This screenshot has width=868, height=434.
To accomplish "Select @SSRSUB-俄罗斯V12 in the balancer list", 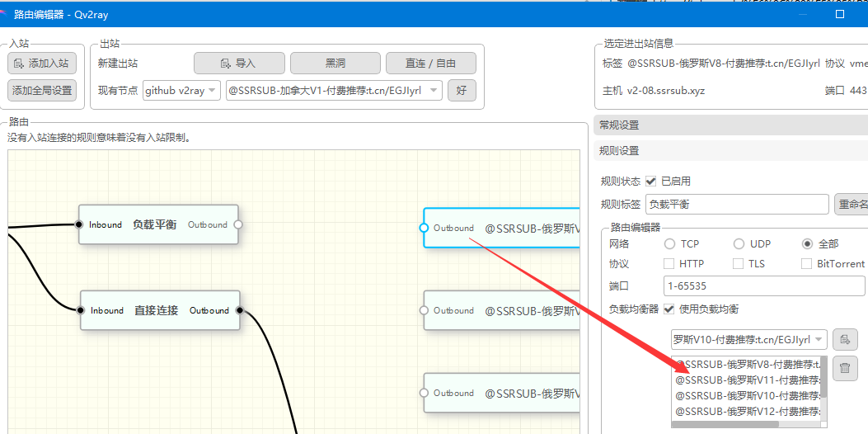I will click(x=748, y=411).
